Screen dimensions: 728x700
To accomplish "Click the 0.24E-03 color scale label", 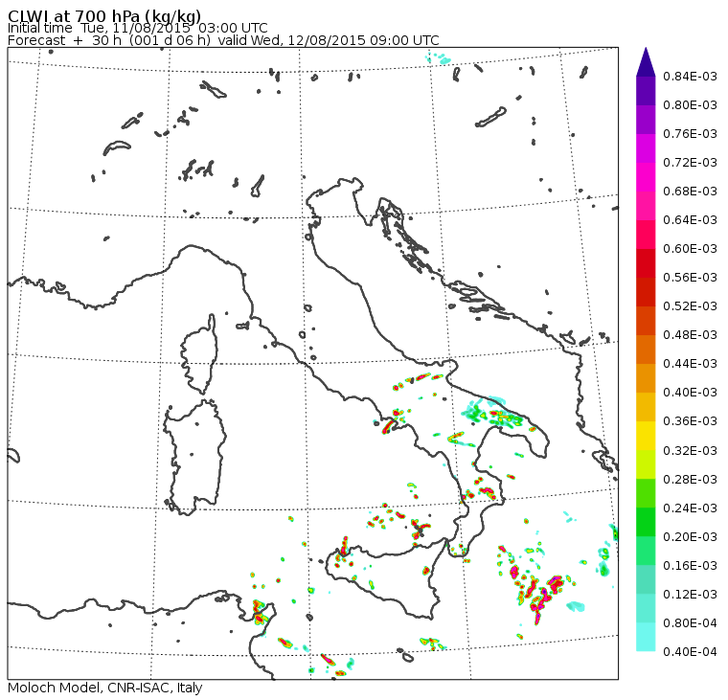I will tap(690, 508).
